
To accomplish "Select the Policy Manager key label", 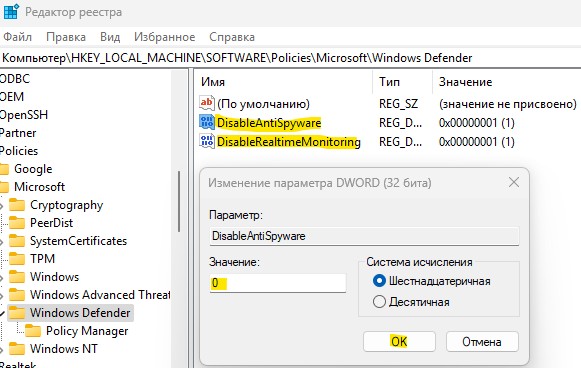I will (x=87, y=331).
